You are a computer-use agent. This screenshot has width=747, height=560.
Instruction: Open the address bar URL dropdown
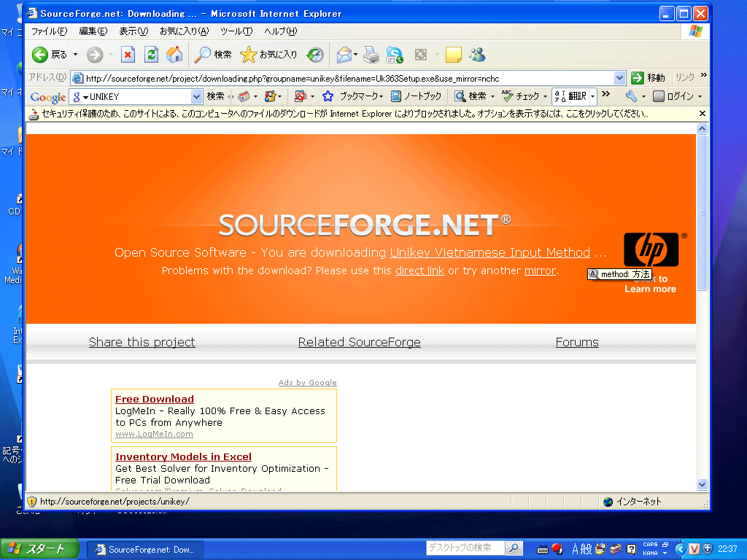[x=619, y=78]
